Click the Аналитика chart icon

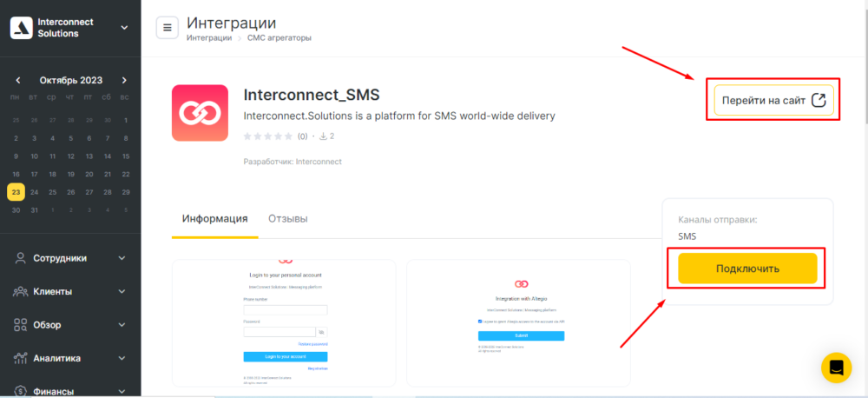[x=19, y=358]
